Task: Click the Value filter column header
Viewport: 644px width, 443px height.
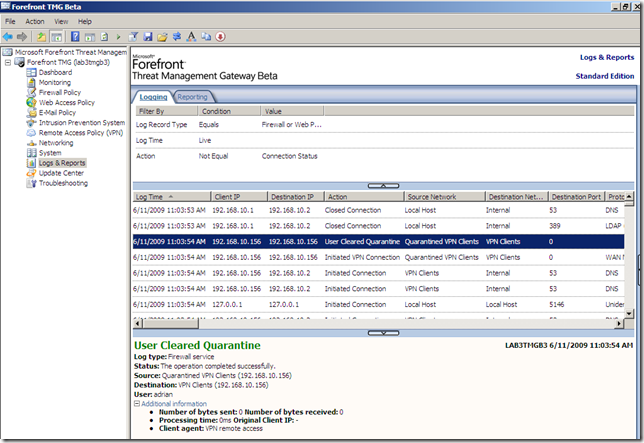Action: 292,111
